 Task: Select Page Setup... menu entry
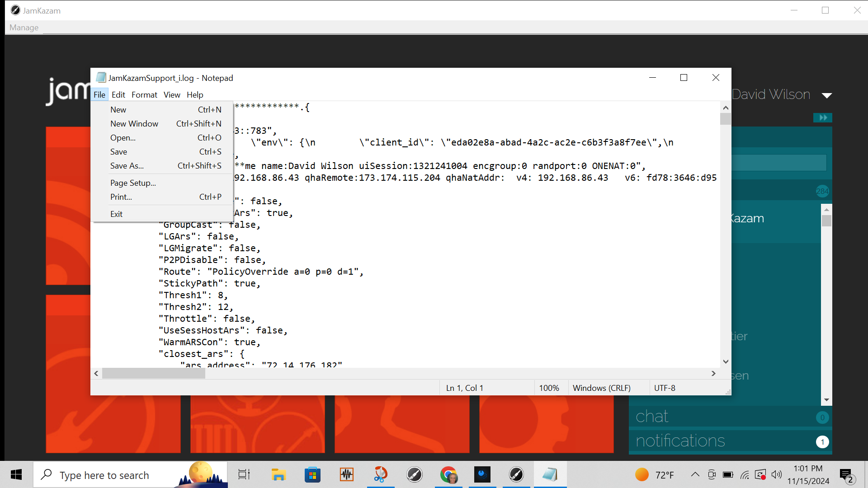(133, 183)
